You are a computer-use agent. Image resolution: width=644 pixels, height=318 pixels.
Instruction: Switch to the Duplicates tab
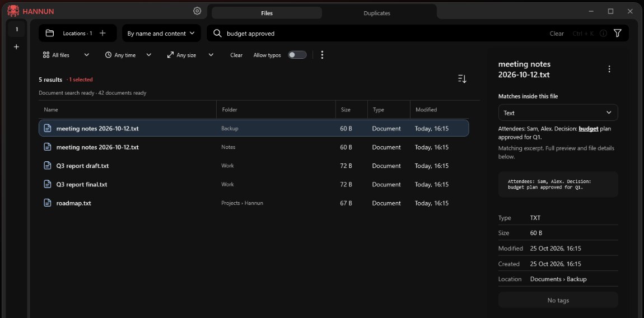(x=377, y=13)
